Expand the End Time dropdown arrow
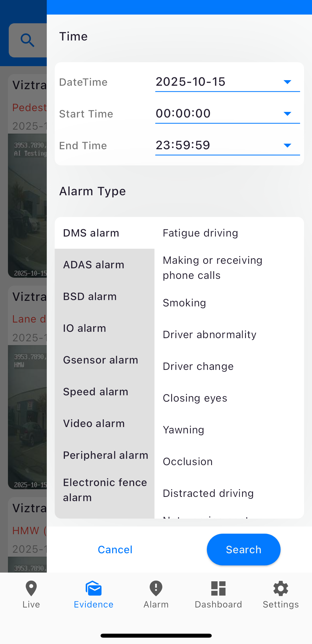312x644 pixels. (287, 146)
